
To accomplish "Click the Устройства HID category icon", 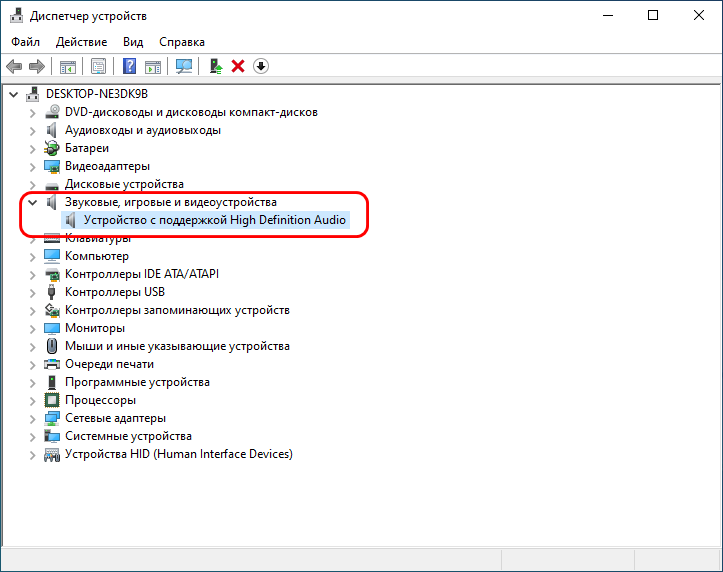I will 52,454.
